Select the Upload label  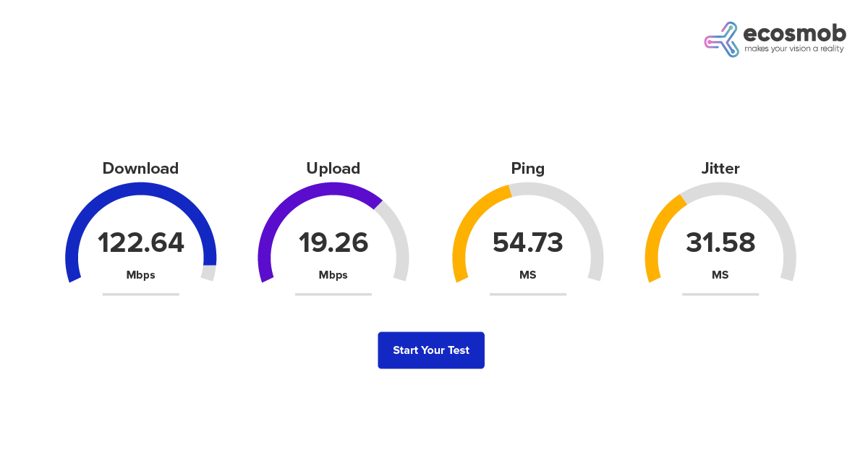333,169
